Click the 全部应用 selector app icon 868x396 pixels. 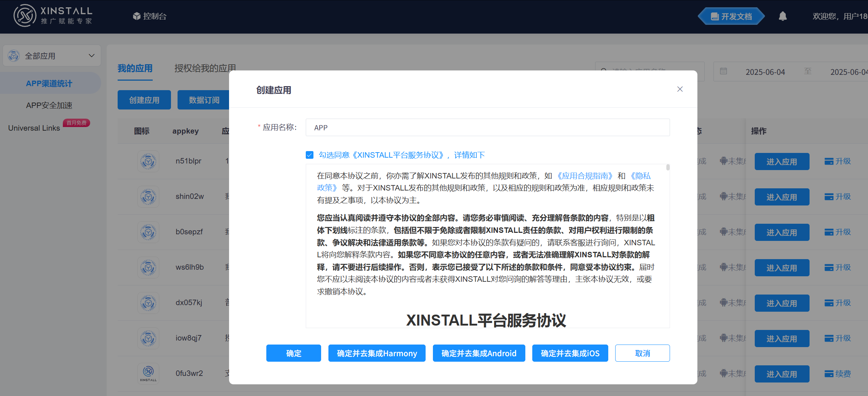click(14, 56)
